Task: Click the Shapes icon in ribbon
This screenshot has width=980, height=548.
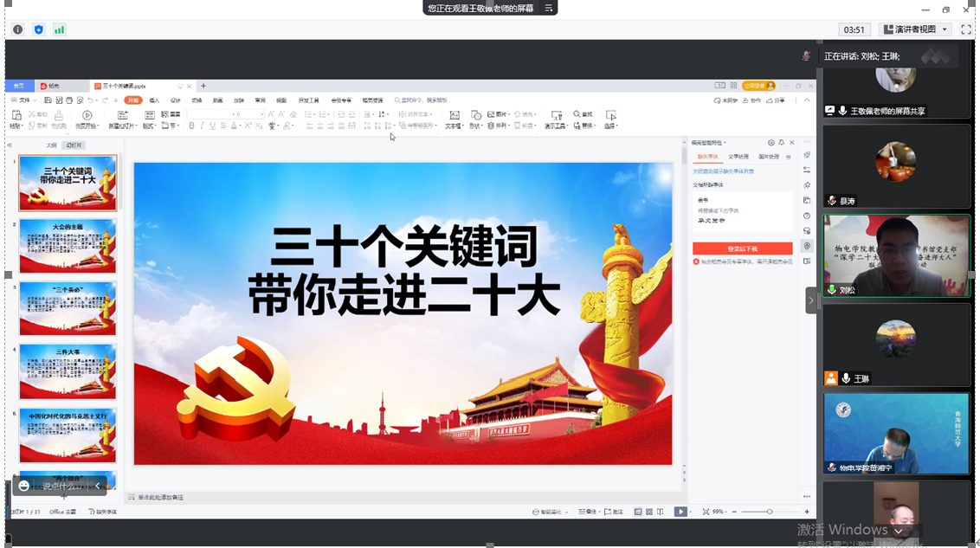Action: coord(475,115)
